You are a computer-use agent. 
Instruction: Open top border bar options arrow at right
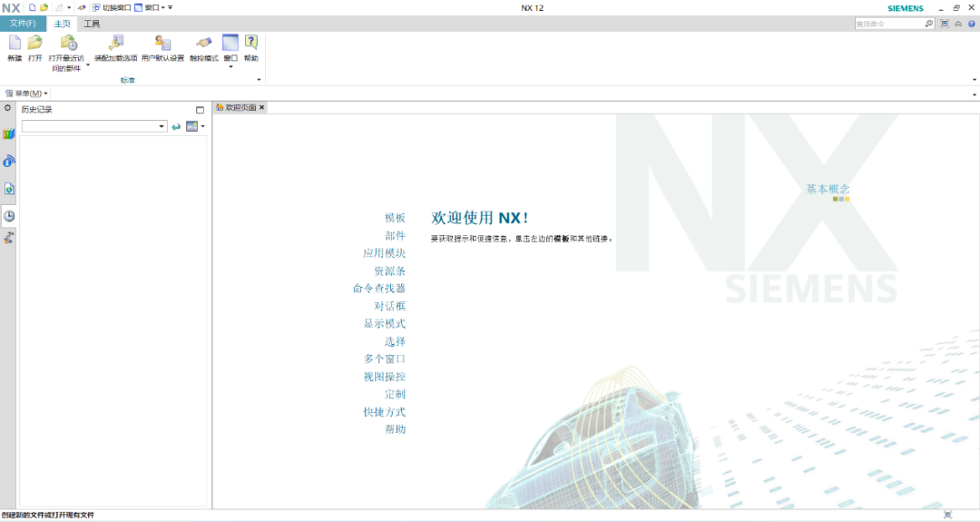(975, 94)
